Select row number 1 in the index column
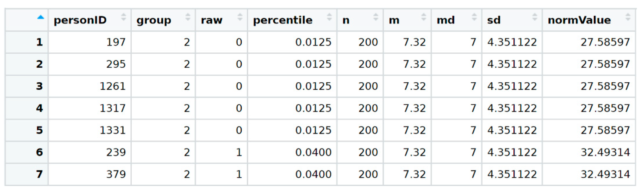Image resolution: width=644 pixels, height=192 pixels. [39, 42]
